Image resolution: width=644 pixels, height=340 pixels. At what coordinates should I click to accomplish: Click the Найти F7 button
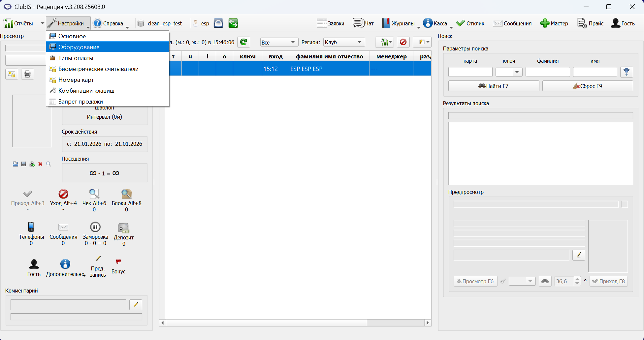coord(494,86)
